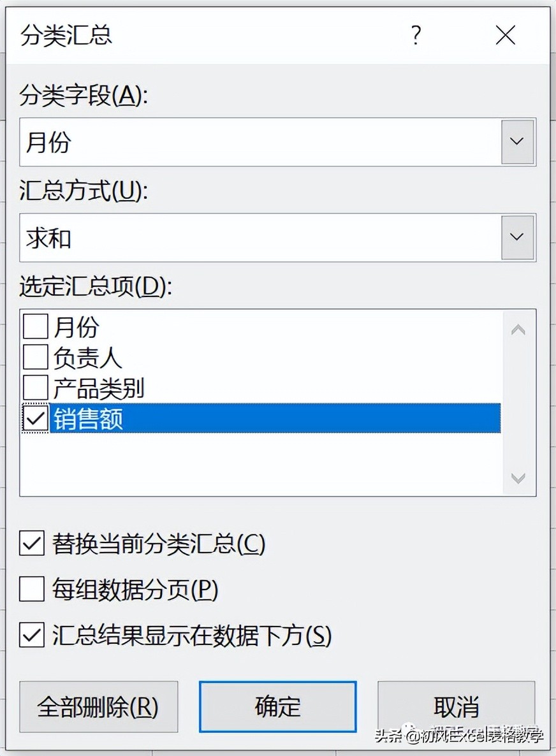The image size is (556, 756).
Task: Check the 月份 checkbox in list
Action: tap(36, 327)
